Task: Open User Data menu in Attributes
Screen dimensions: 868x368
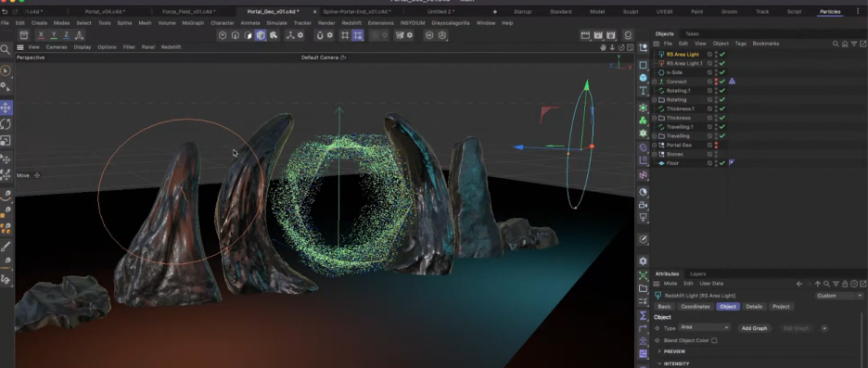Action: tap(711, 284)
